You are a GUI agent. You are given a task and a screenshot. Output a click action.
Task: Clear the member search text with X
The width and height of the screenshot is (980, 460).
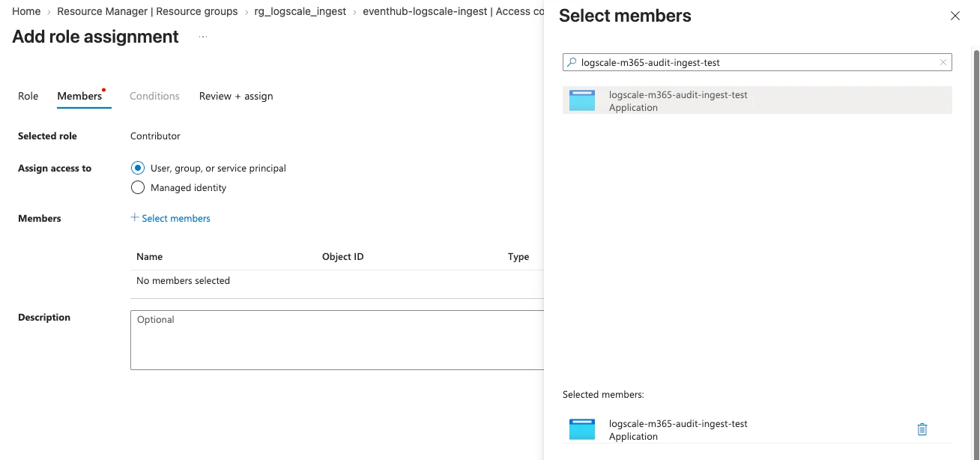click(x=943, y=62)
